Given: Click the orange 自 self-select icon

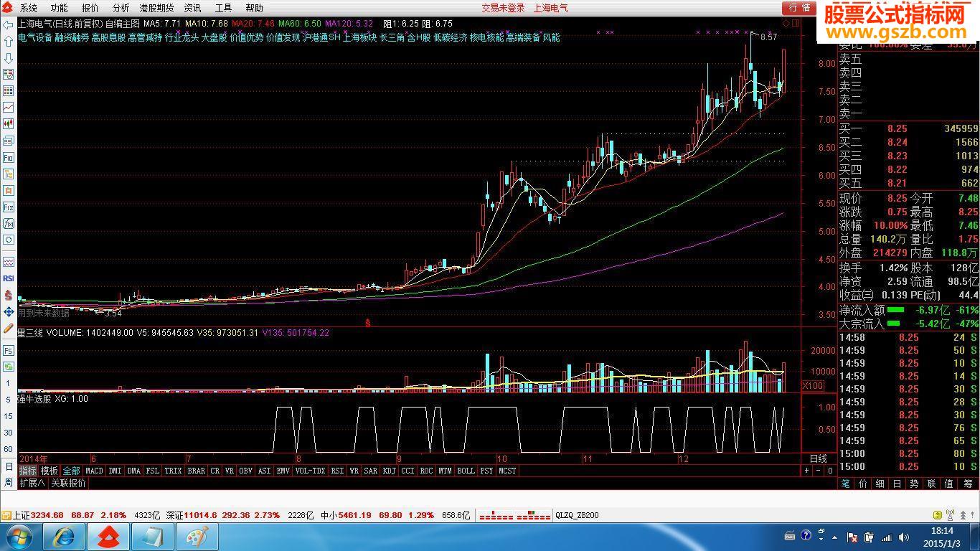Looking at the screenshot, I should click(x=9, y=190).
